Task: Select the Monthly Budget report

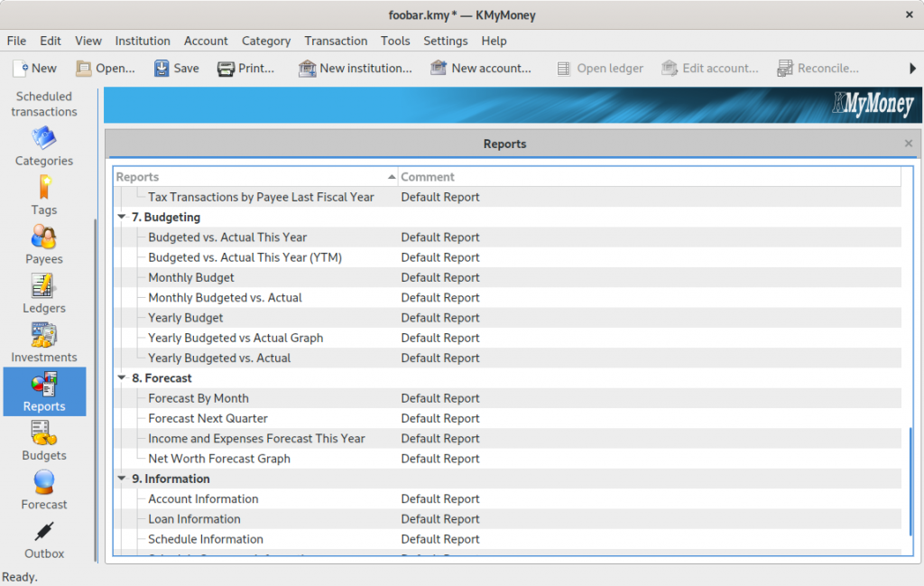Action: point(190,277)
